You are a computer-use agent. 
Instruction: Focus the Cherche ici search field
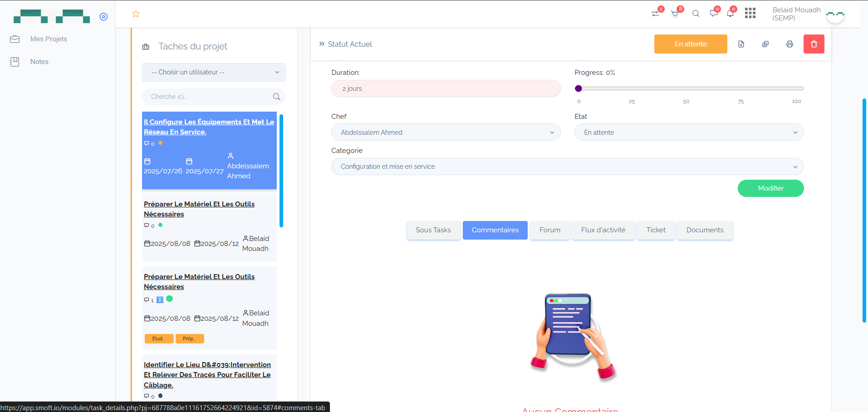(209, 97)
